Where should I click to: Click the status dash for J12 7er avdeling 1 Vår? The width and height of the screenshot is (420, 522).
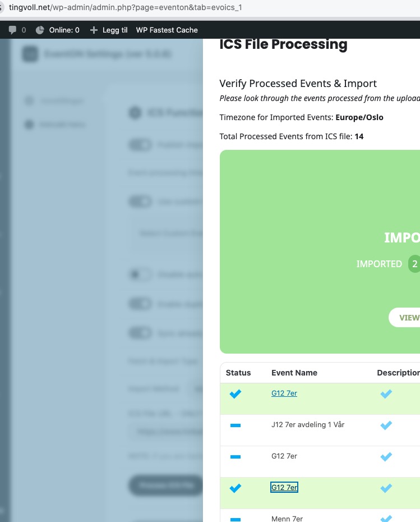236,426
